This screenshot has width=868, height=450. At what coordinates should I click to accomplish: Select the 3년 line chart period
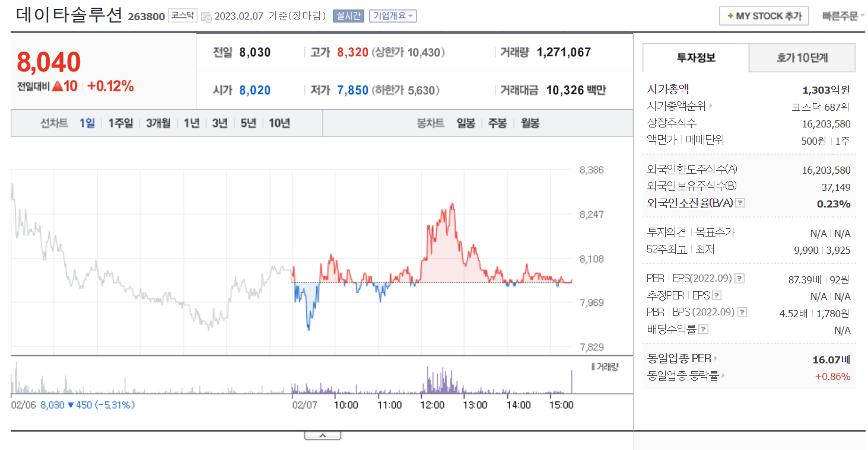[x=220, y=123]
